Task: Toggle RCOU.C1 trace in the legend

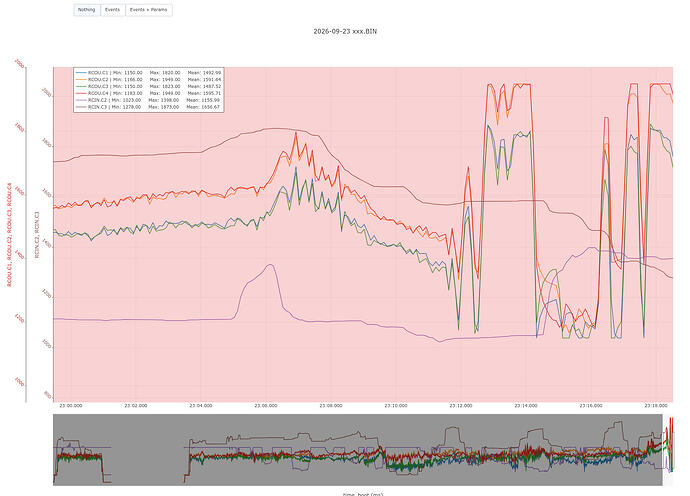Action: [x=148, y=73]
